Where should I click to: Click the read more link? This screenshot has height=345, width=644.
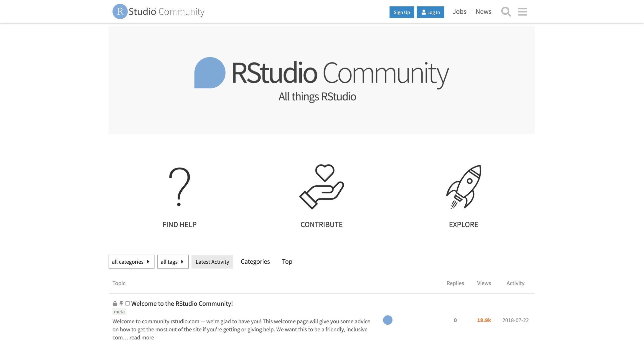(x=142, y=337)
